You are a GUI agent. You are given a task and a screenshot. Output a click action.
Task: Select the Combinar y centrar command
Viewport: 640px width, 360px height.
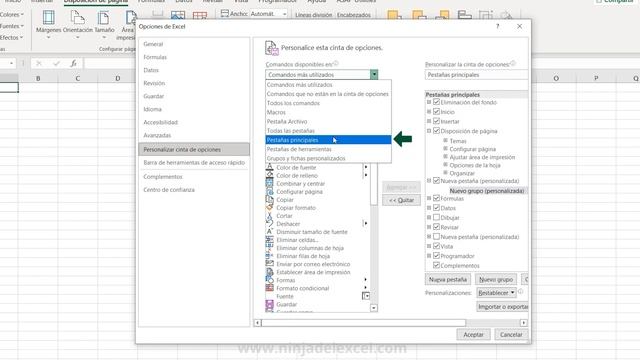300,184
